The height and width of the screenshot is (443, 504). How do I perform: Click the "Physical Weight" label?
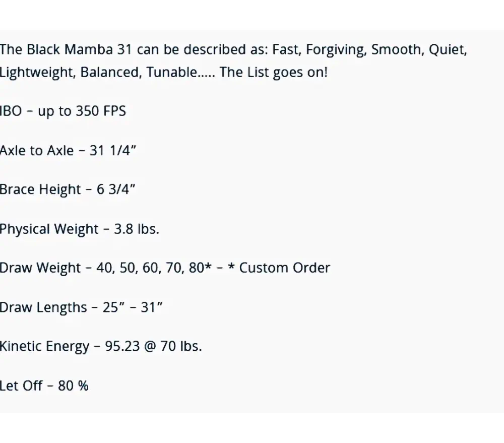click(49, 229)
